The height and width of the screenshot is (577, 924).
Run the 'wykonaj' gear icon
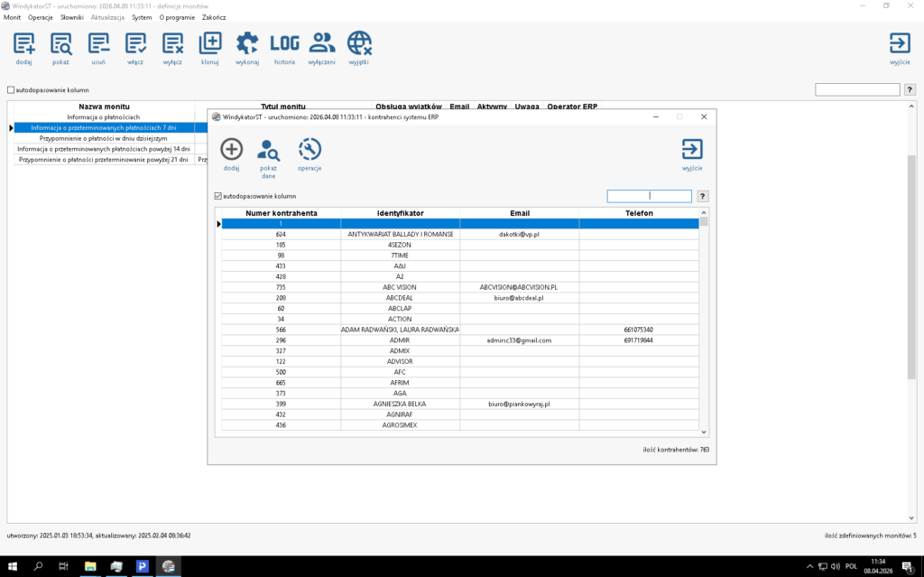(x=247, y=48)
